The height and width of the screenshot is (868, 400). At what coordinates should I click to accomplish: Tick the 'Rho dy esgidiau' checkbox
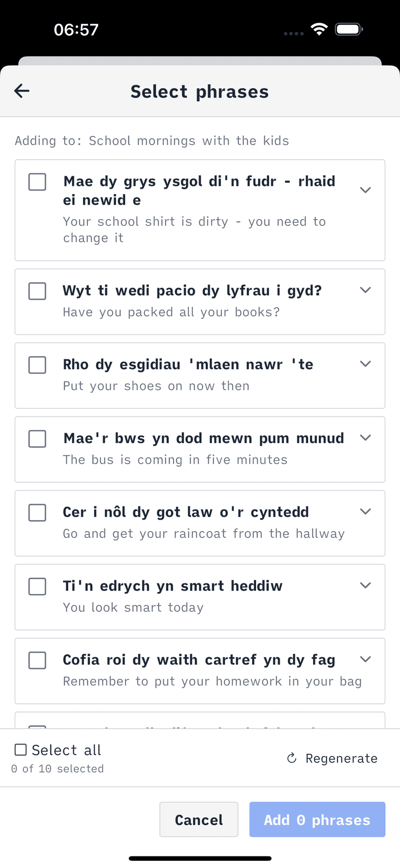[37, 365]
